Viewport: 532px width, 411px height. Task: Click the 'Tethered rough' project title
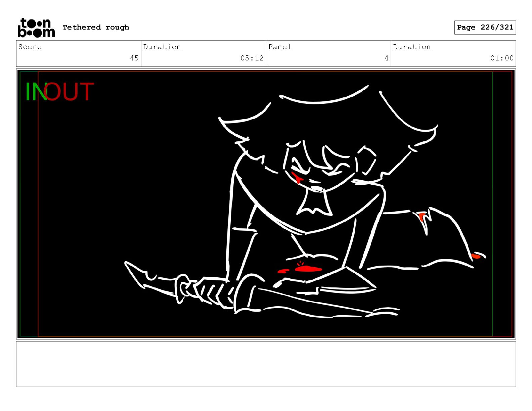click(x=96, y=27)
